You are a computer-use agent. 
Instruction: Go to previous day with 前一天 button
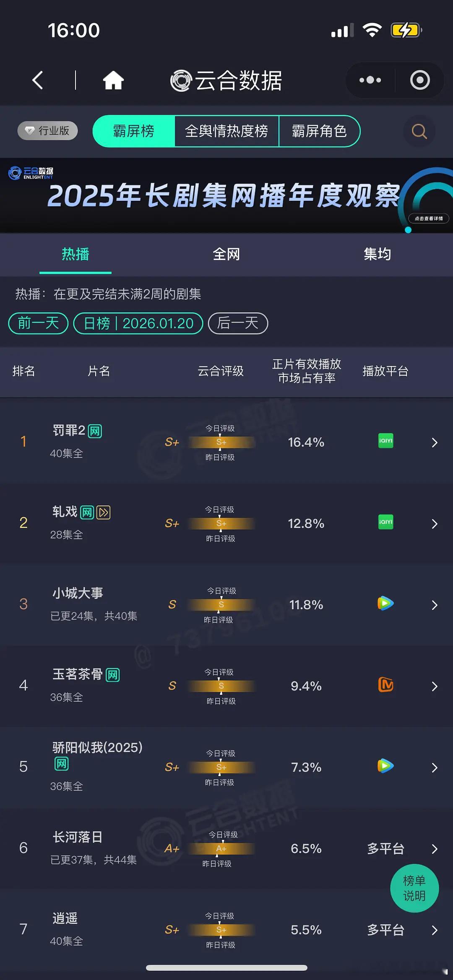click(37, 323)
